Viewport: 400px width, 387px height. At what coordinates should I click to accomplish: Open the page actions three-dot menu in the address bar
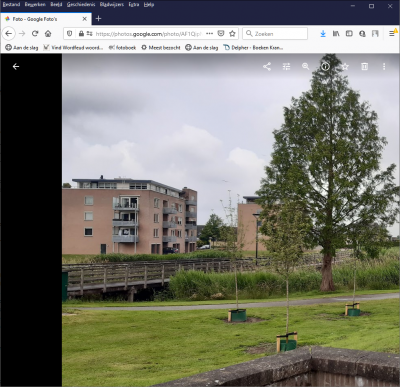pyautogui.click(x=209, y=33)
